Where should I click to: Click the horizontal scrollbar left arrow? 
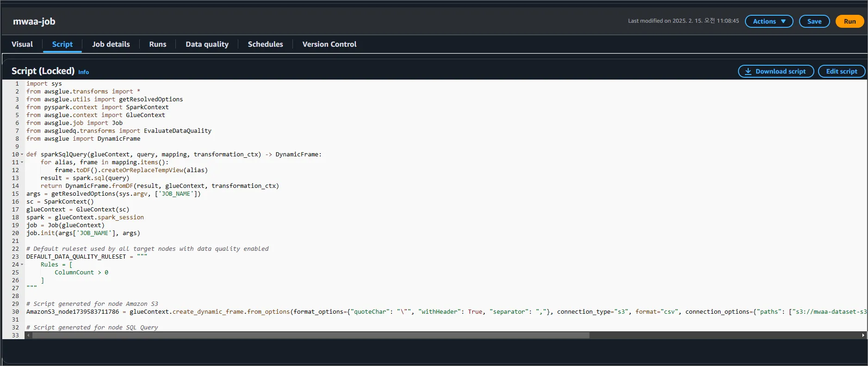coord(28,335)
